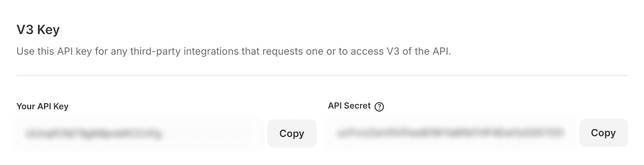
Task: Click the empty end of the API Key field
Action: tap(225, 134)
